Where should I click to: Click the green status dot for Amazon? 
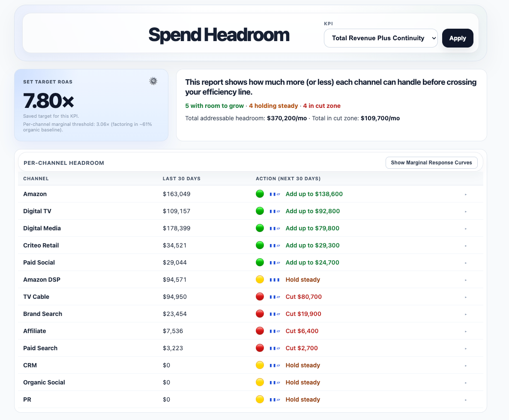[x=260, y=194]
